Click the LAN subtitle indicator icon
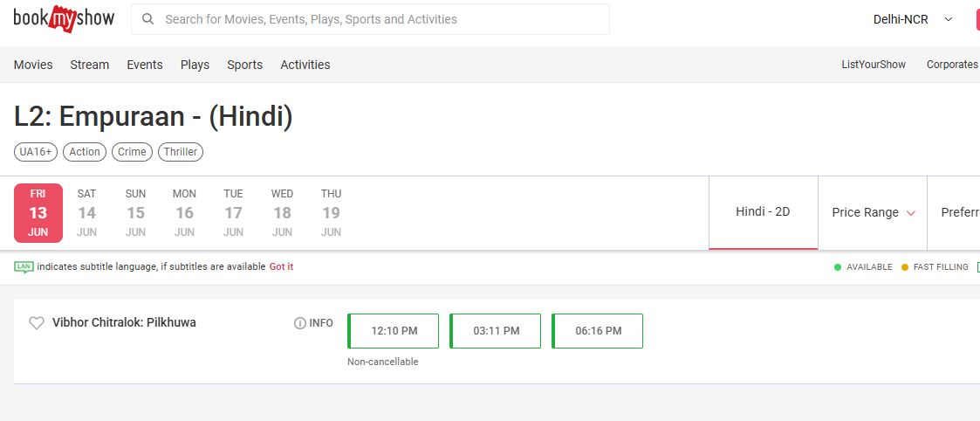Image resolution: width=980 pixels, height=421 pixels. (x=24, y=266)
